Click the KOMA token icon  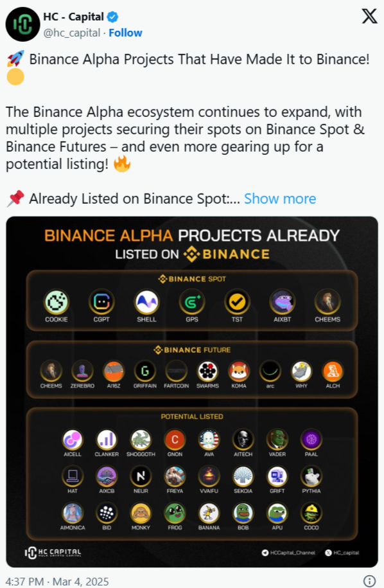[x=239, y=371]
